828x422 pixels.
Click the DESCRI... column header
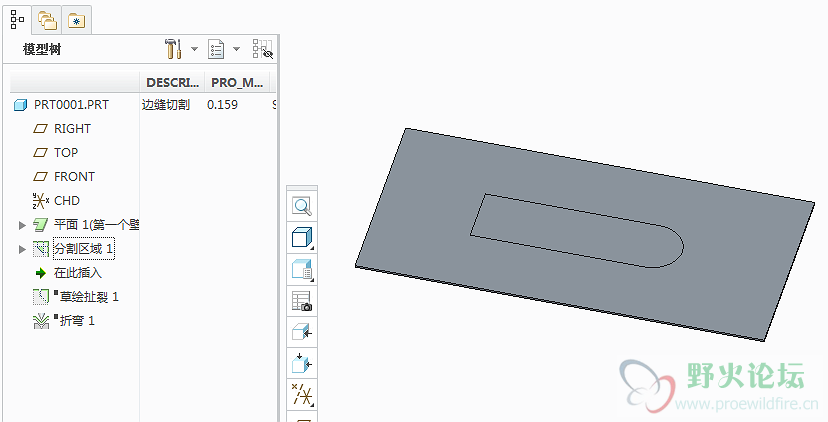tap(172, 82)
